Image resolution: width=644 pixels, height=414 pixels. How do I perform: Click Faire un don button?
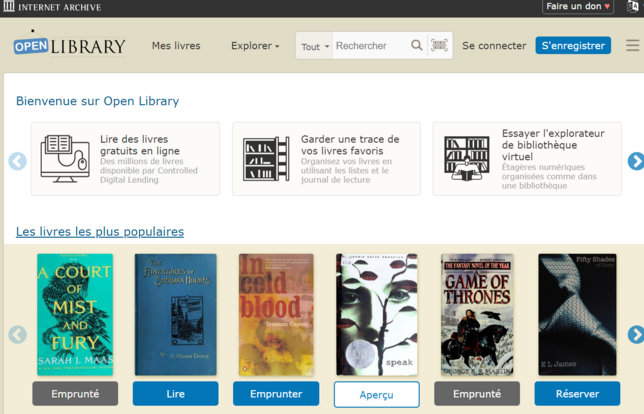[x=578, y=7]
